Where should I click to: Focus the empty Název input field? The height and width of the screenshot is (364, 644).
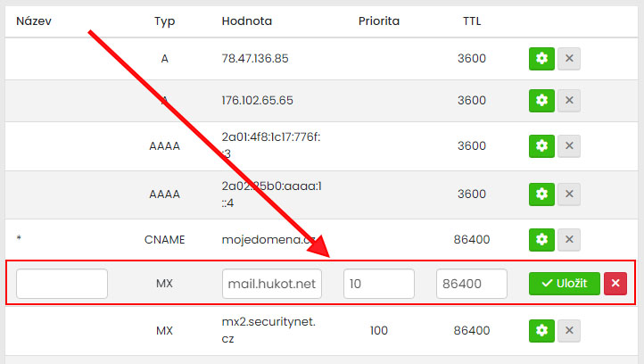point(62,284)
